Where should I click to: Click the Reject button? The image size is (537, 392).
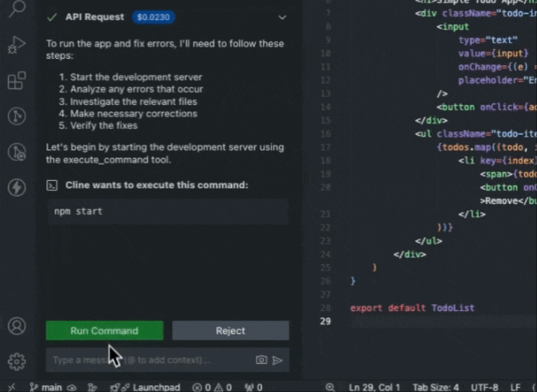[230, 331]
